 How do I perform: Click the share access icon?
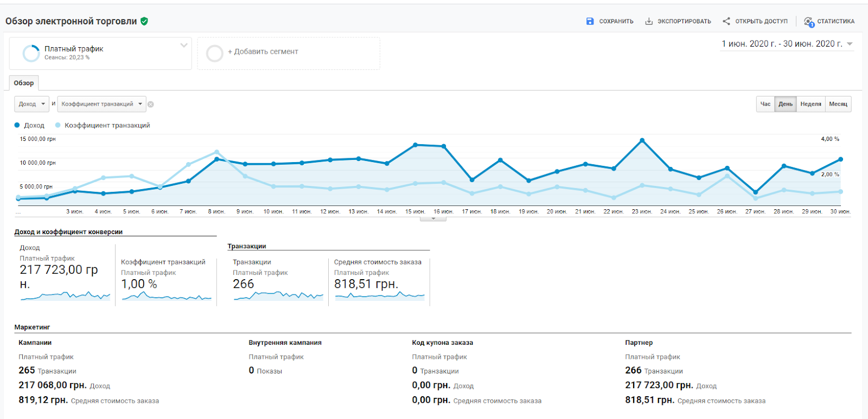pos(726,21)
